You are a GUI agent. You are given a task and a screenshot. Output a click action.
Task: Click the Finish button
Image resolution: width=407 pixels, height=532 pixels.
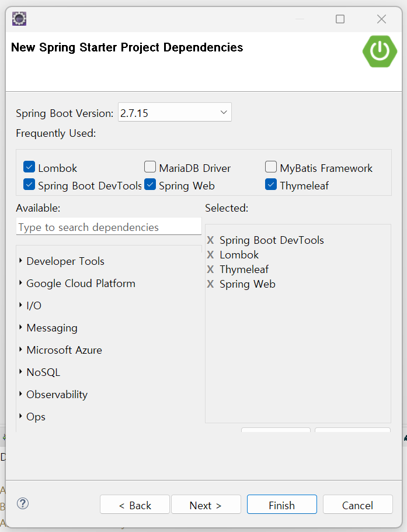282,505
